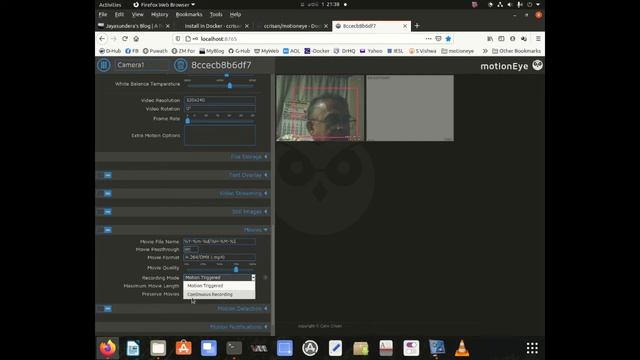Open the motionEye settings menu button
Screen dimensions: 640x360
104,65
